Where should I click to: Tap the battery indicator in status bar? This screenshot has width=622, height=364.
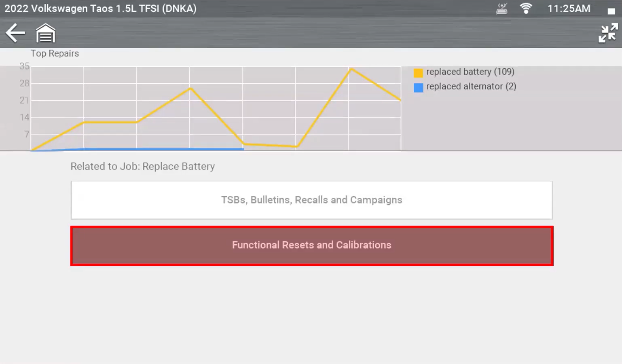pos(611,11)
